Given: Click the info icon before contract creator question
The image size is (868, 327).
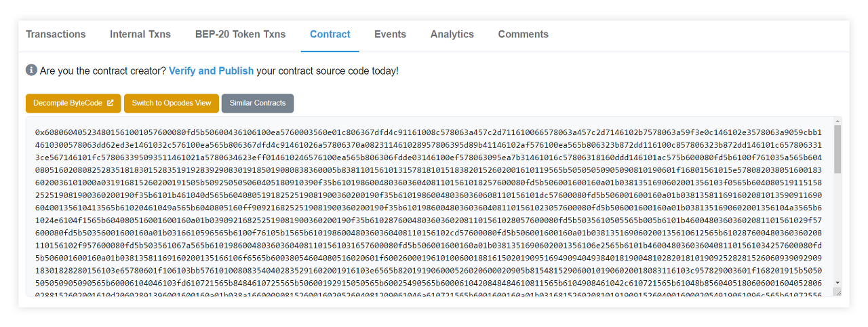Looking at the screenshot, I should (31, 70).
